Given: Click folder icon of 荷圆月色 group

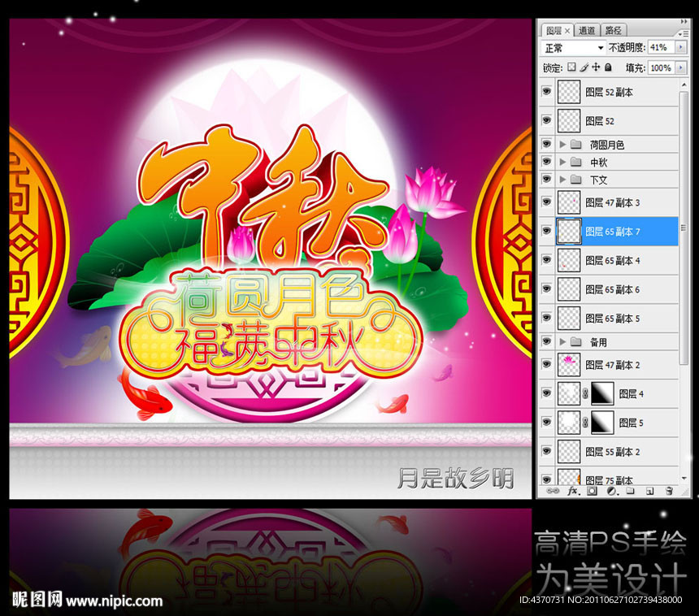Looking at the screenshot, I should click(x=576, y=144).
